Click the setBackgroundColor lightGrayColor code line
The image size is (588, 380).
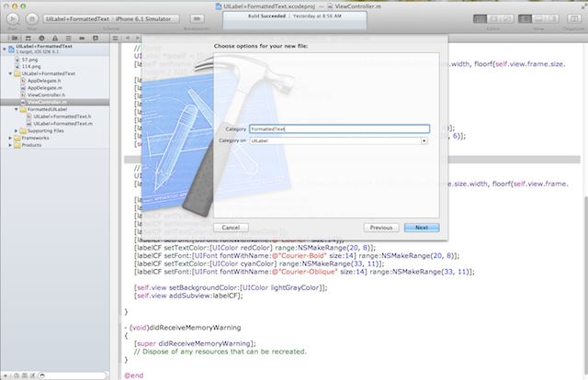coord(231,288)
